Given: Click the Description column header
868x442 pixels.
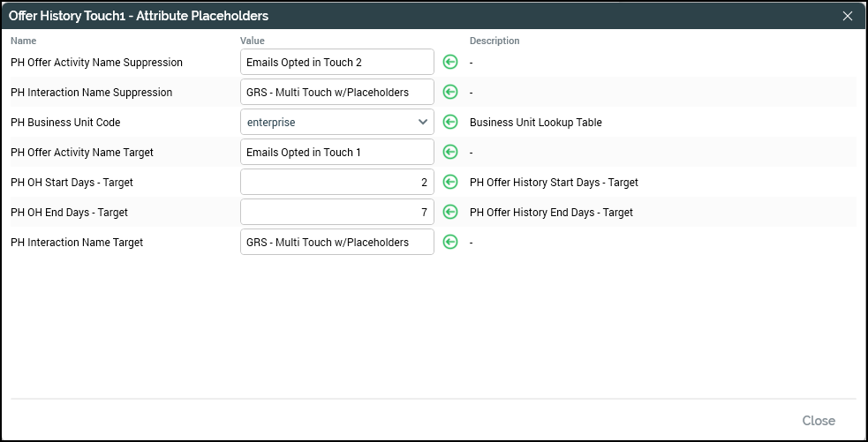Looking at the screenshot, I should tap(494, 41).
